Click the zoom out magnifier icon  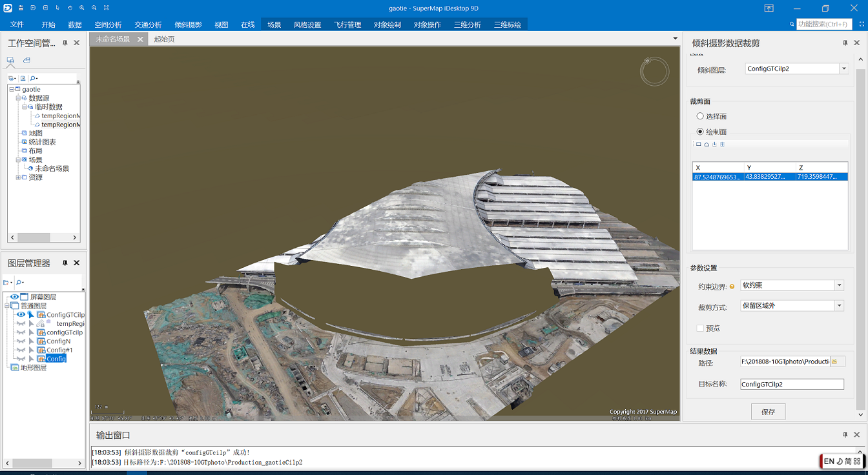click(x=94, y=8)
